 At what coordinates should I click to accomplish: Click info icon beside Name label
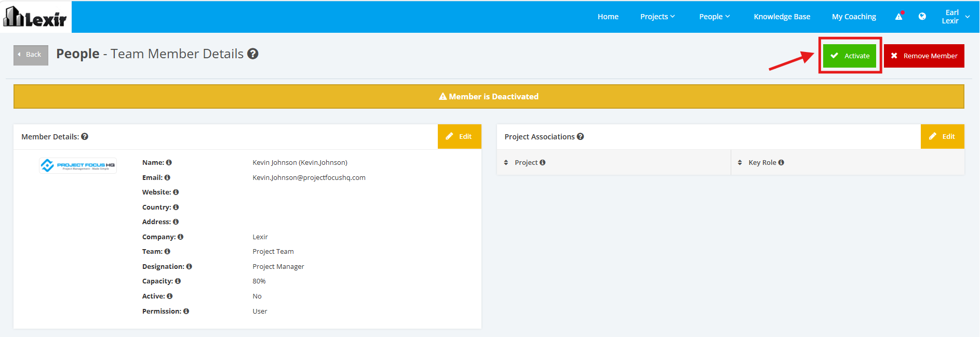pyautogui.click(x=169, y=162)
